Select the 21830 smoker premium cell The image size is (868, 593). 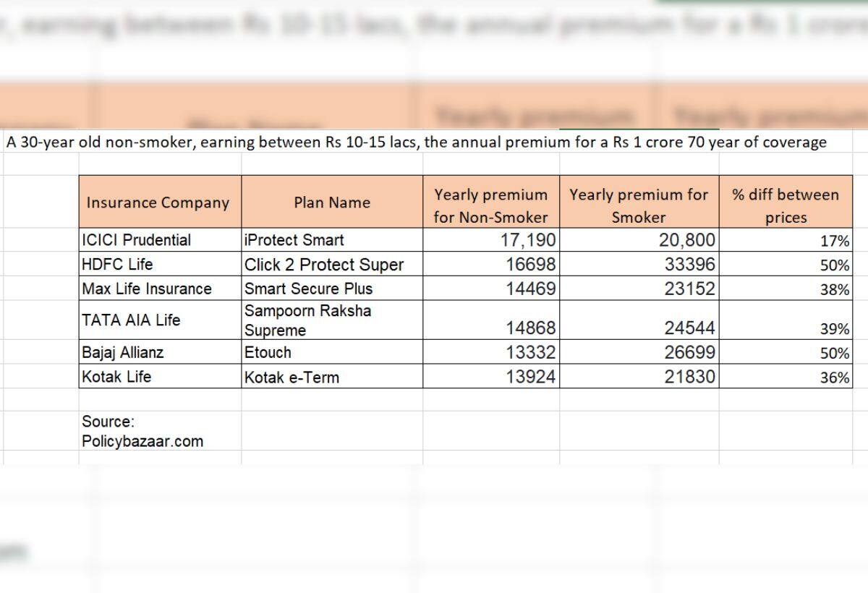tap(639, 377)
